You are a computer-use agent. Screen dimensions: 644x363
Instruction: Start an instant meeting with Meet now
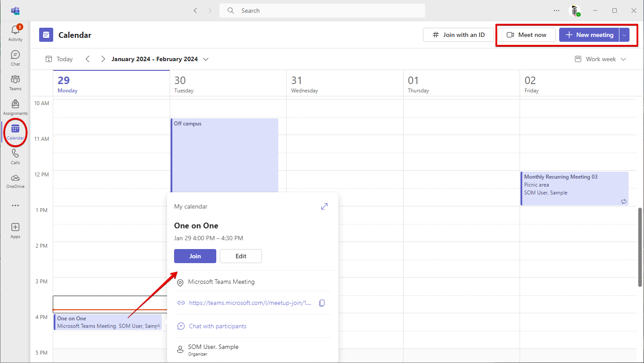point(527,35)
